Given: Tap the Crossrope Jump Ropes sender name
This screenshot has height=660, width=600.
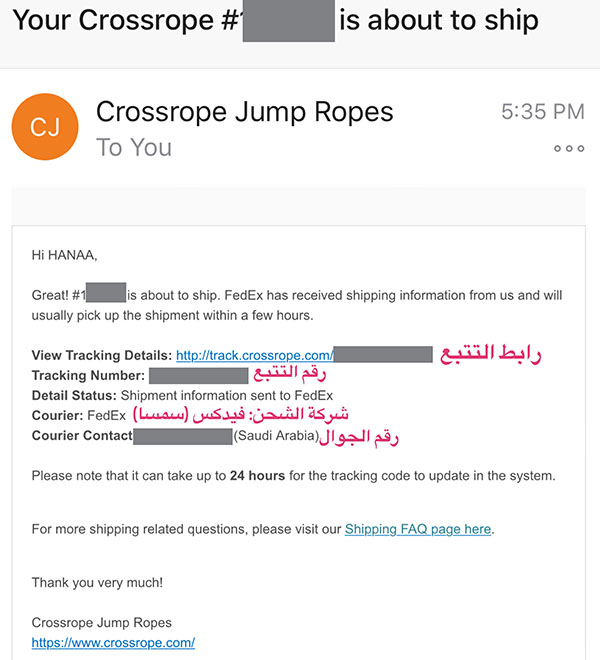Looking at the screenshot, I should tap(245, 112).
